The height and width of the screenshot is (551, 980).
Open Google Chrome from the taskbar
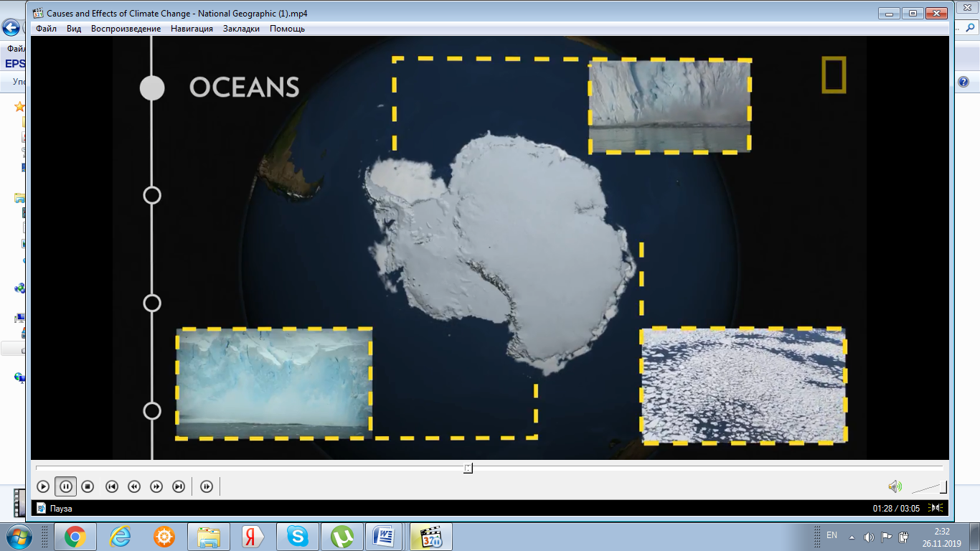tap(75, 537)
